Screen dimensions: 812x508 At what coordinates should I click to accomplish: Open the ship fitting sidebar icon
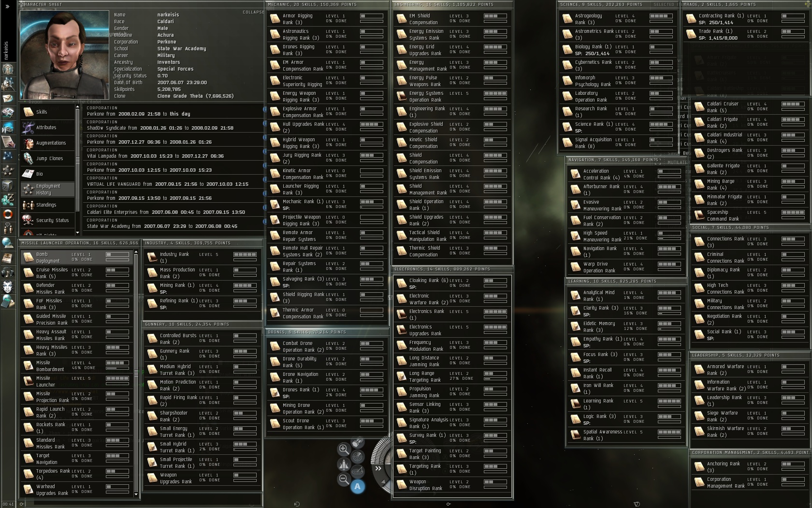[8, 113]
